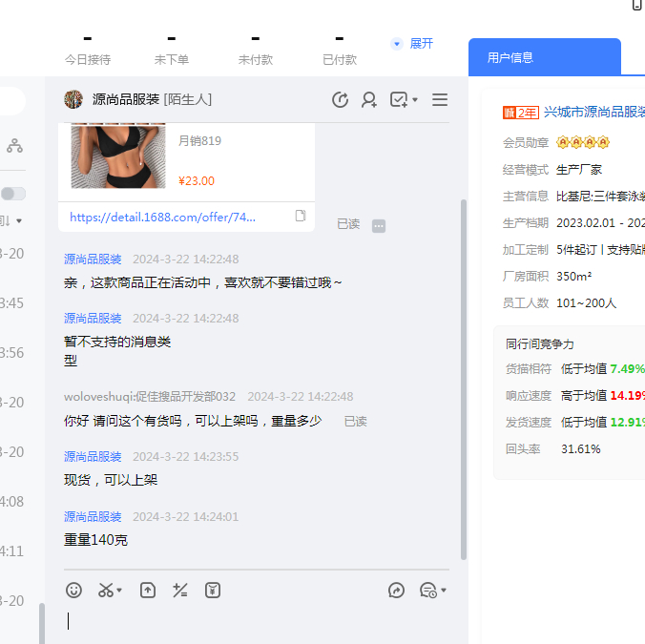Click the forward message arrow icon

[x=397, y=591]
